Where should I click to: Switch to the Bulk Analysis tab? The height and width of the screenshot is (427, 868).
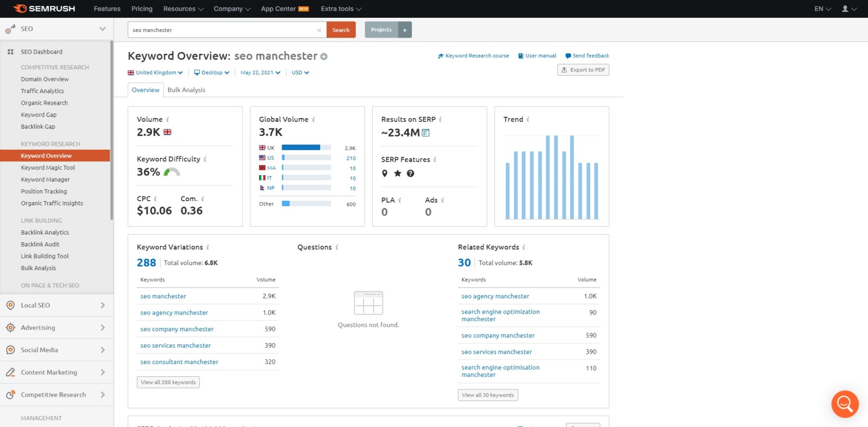186,90
